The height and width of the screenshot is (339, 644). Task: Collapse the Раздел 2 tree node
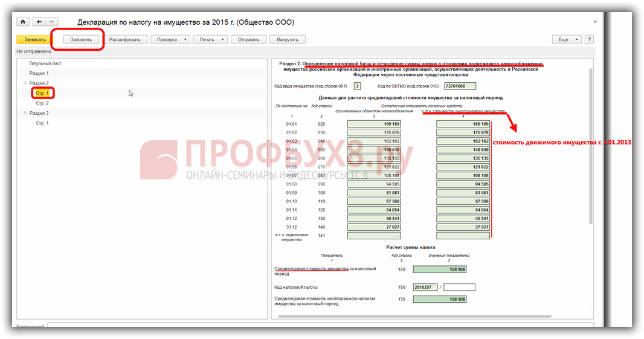25,83
